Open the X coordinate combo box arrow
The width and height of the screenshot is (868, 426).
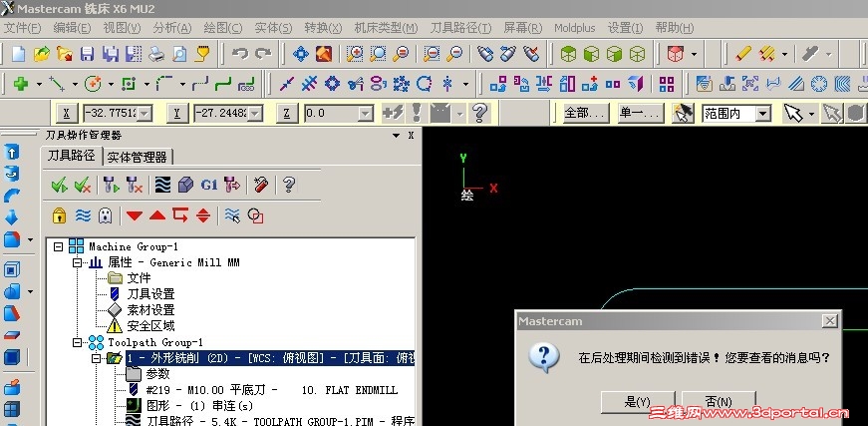145,114
